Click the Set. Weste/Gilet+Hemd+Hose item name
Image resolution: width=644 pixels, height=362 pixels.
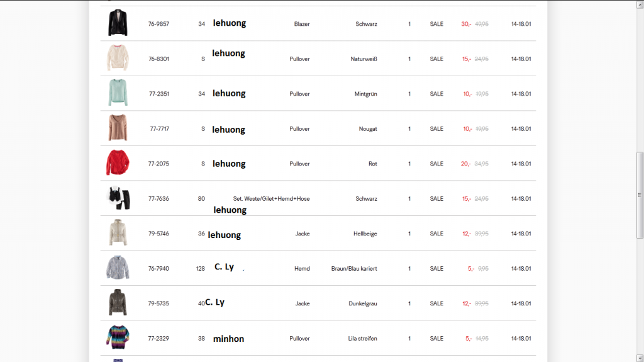(x=271, y=199)
